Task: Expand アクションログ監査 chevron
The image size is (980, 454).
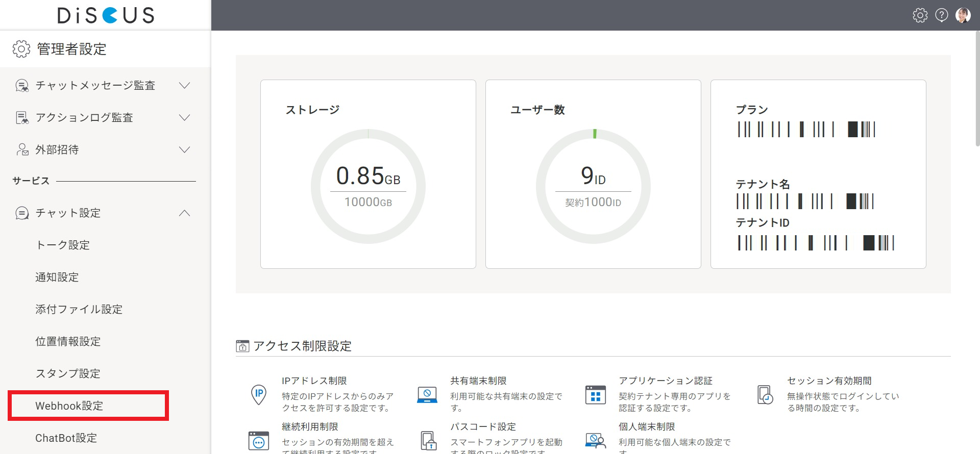Action: tap(185, 118)
